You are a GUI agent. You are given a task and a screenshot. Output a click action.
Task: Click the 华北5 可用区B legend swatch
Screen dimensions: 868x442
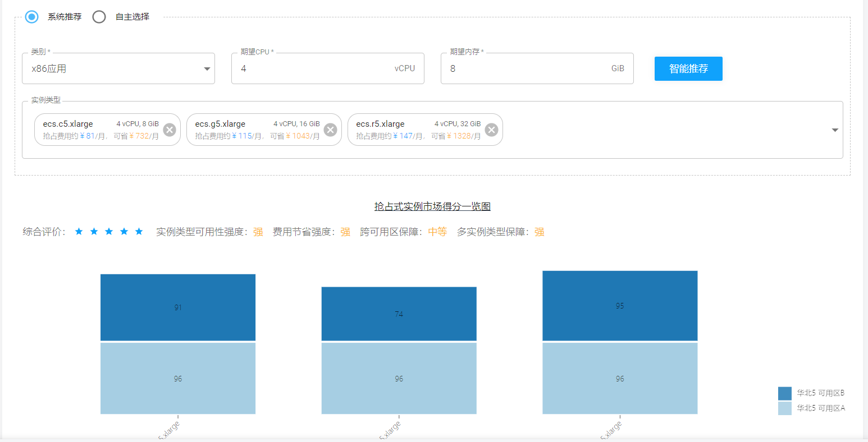(x=785, y=393)
